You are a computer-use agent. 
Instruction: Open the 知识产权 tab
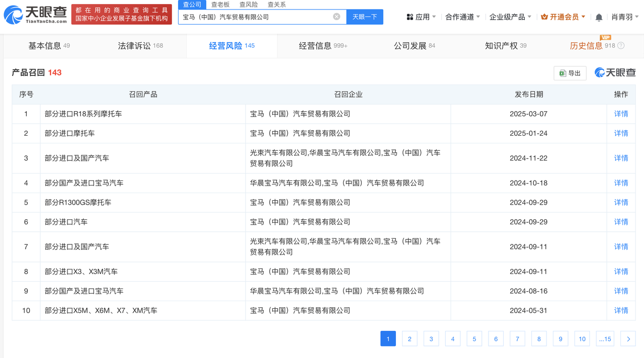506,46
